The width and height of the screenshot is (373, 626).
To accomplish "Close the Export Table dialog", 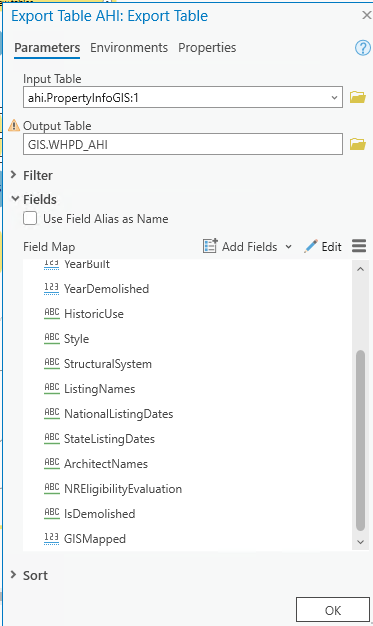I will click(366, 16).
